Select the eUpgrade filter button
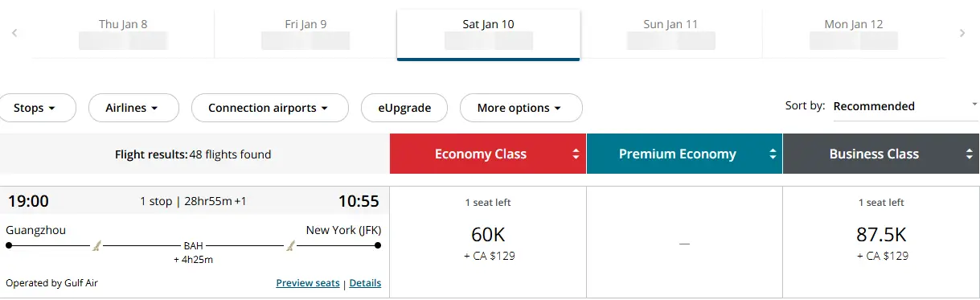This screenshot has width=980, height=300. pos(404,108)
